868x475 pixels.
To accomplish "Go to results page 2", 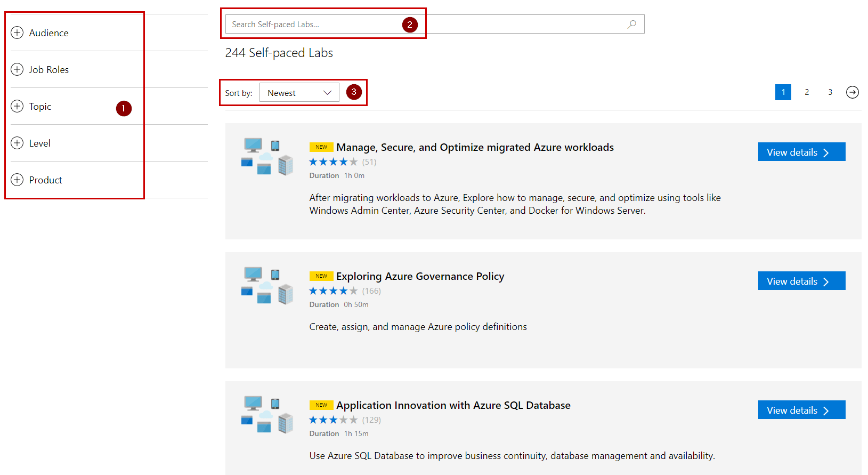I will point(807,92).
